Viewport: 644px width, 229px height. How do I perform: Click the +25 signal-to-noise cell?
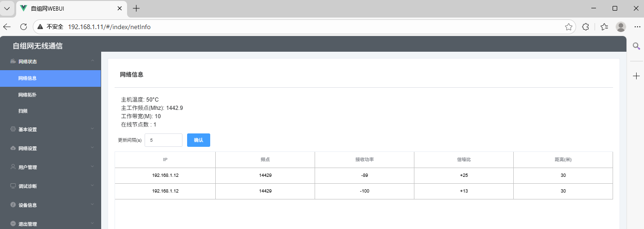[464, 175]
